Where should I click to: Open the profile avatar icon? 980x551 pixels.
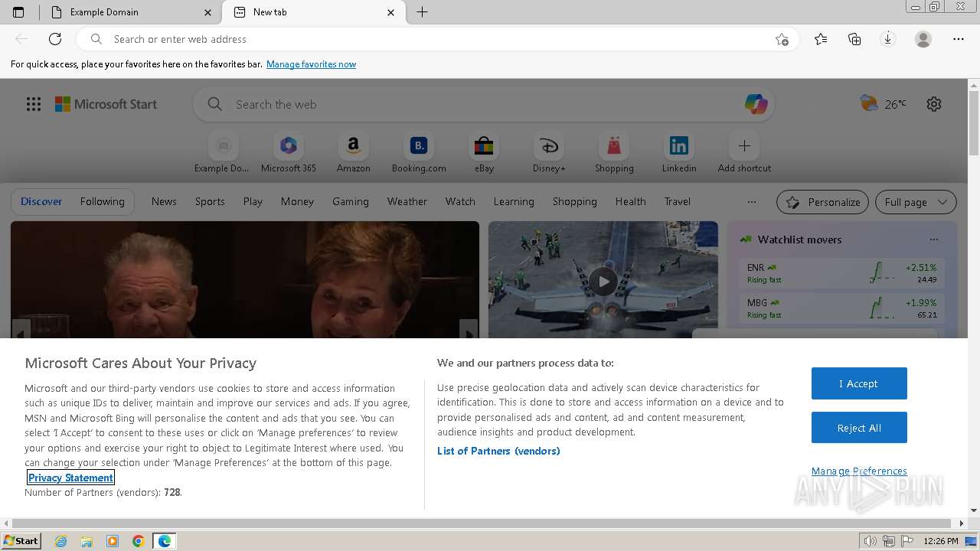point(923,39)
